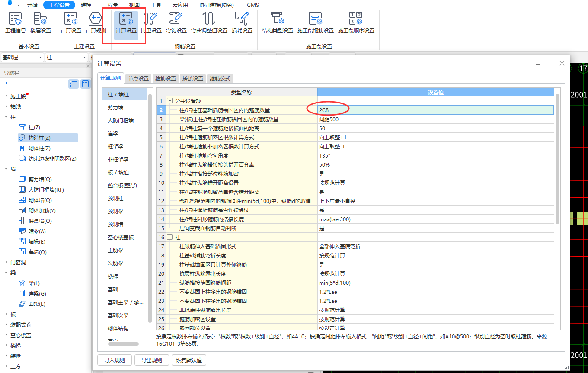Screen dimensions: 588x373
Task: Collapse the 柱 tree node
Action: 6,117
